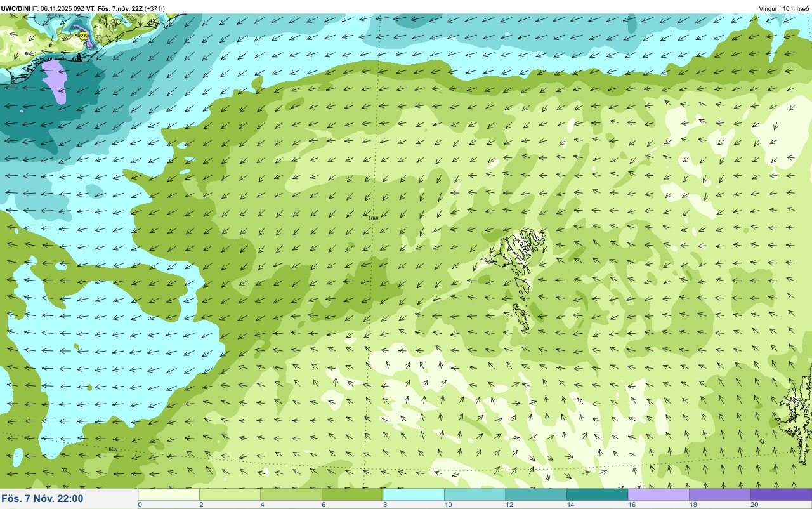Click the 'Fös. 7 Nóv. 22:00' timestamp label
This screenshot has width=812, height=509.
click(x=43, y=498)
